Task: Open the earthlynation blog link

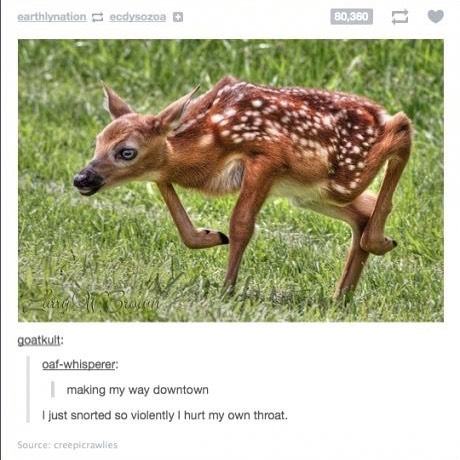Action: click(x=52, y=17)
